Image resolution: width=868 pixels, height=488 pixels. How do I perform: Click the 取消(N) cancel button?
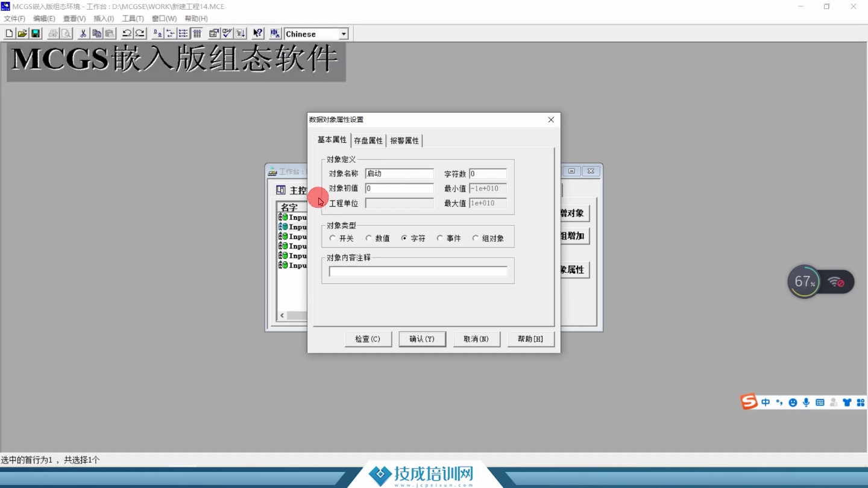pos(476,339)
